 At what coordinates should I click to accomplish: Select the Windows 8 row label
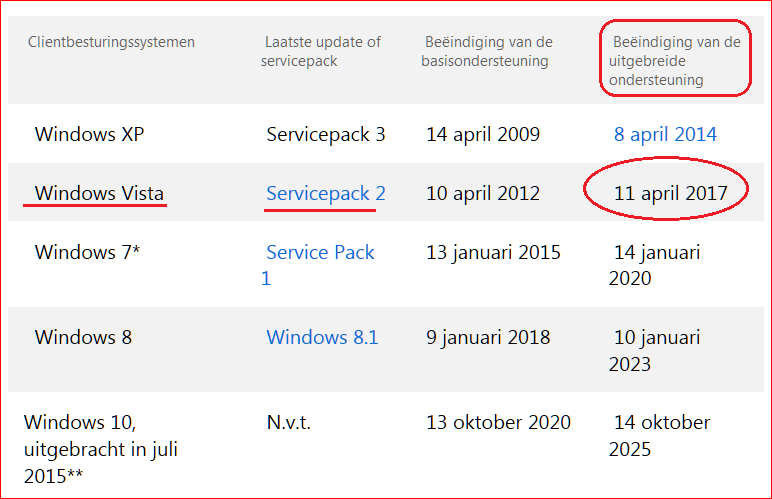click(x=83, y=337)
